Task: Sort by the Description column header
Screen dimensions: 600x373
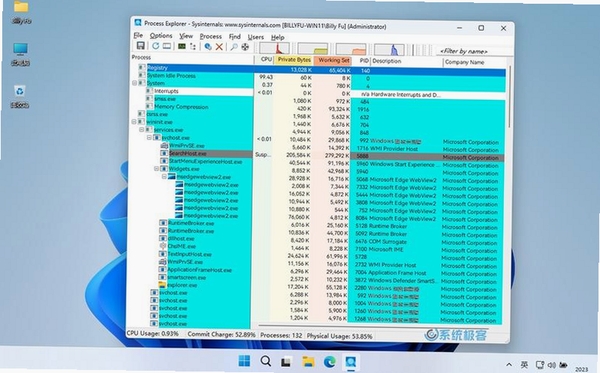Action: [x=407, y=61]
